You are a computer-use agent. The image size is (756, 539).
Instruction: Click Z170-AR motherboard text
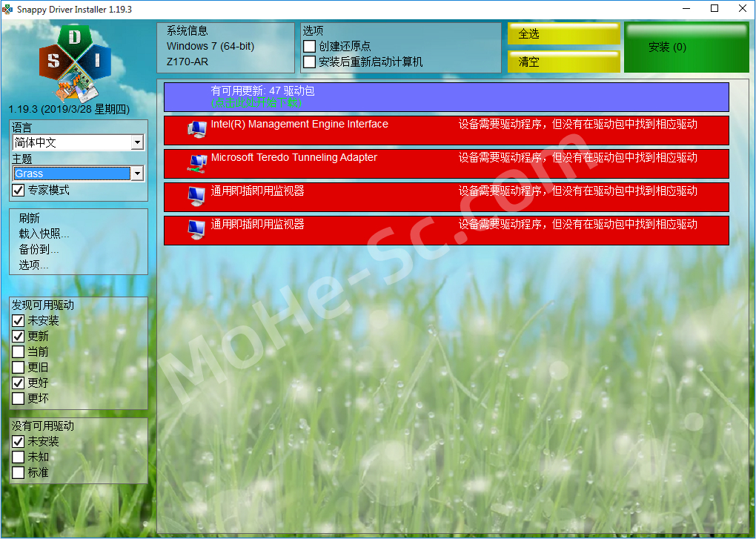[188, 62]
